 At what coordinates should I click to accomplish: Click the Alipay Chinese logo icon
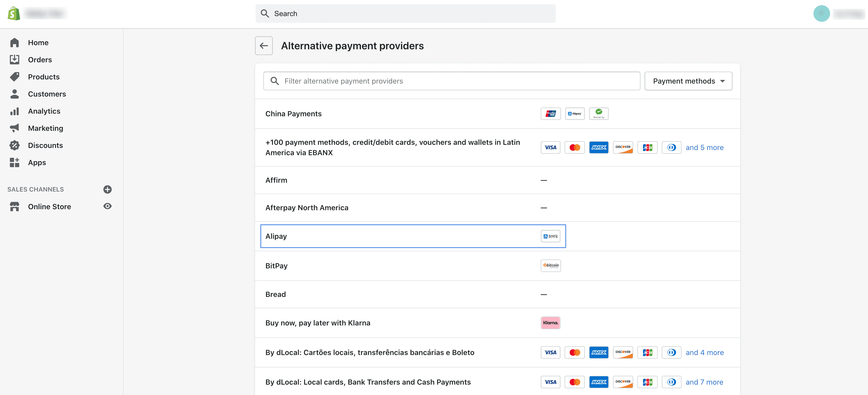click(551, 236)
